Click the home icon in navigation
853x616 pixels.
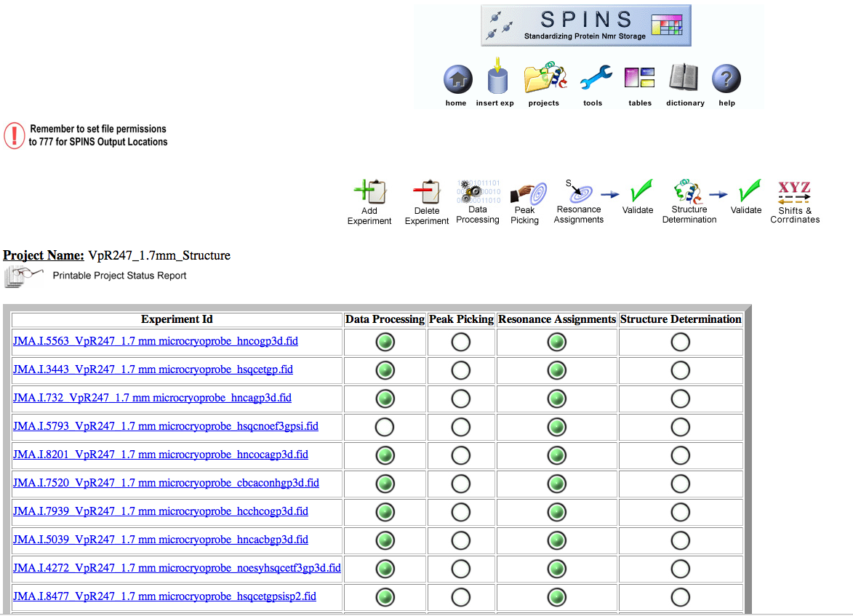pyautogui.click(x=457, y=80)
